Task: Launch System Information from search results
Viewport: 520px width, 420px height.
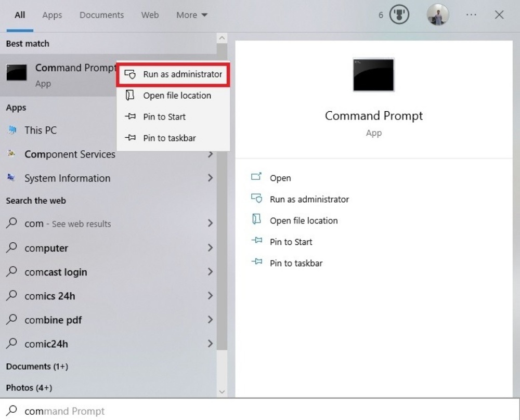Action: (x=67, y=178)
